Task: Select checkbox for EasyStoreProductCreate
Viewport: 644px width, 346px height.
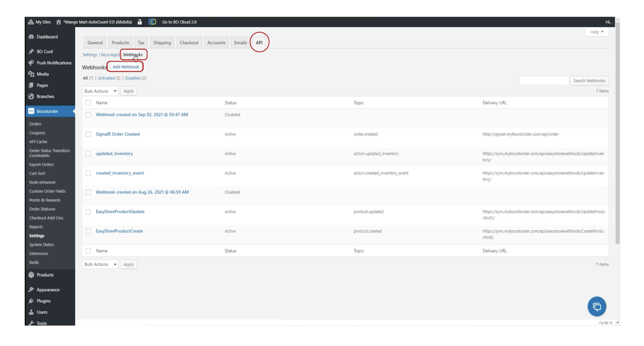Action: 88,231
